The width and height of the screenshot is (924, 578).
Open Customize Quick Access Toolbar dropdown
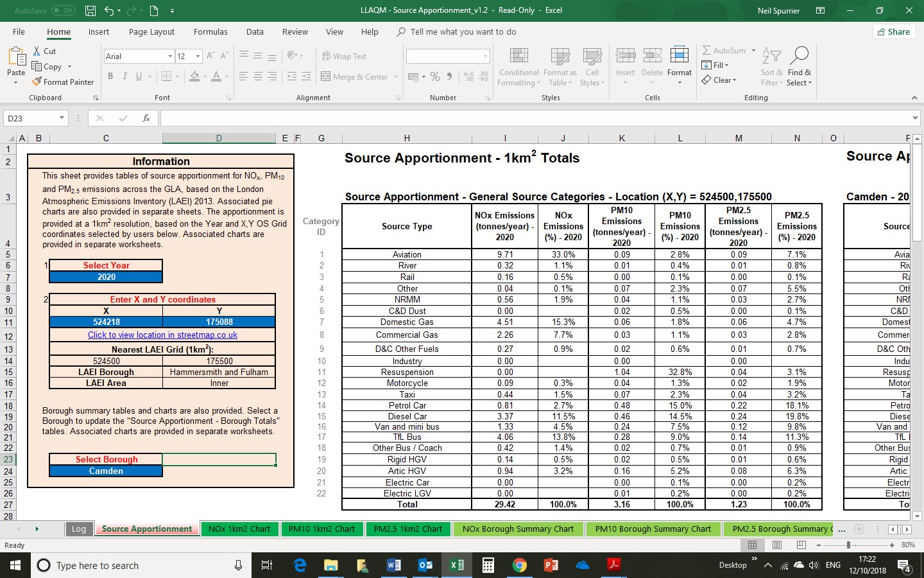coord(172,10)
